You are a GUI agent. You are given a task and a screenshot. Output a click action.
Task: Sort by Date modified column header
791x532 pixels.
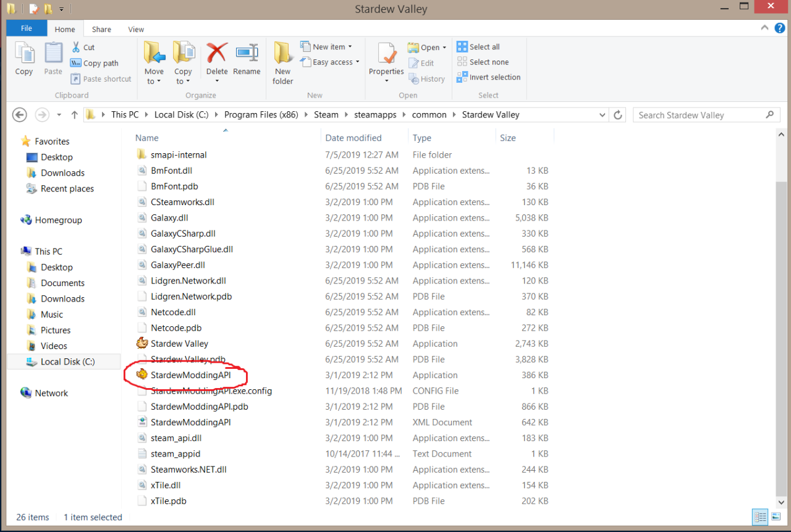[353, 138]
